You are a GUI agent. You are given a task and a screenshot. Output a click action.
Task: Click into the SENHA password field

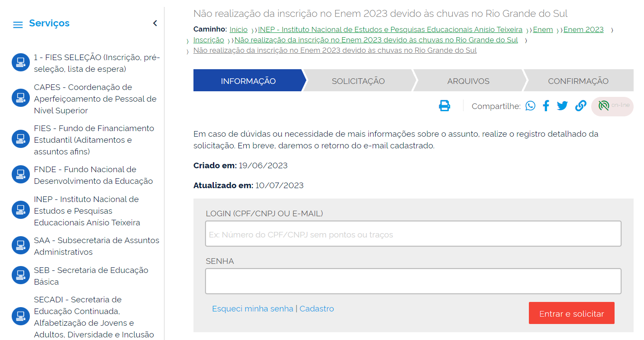pos(413,281)
